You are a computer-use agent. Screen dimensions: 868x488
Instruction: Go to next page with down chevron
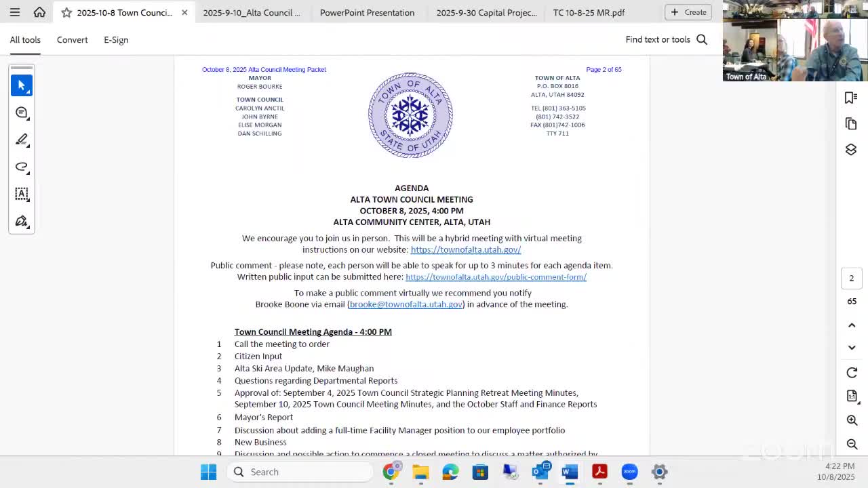pos(852,348)
